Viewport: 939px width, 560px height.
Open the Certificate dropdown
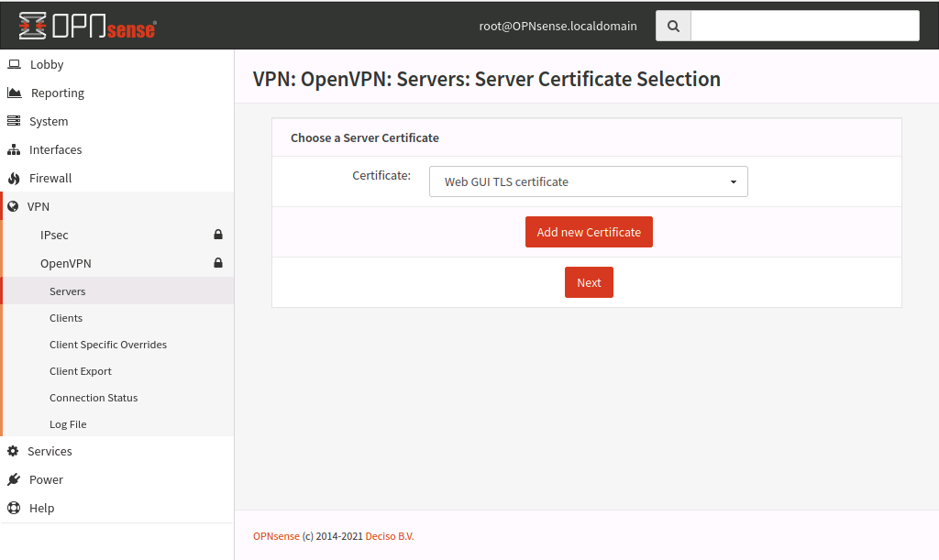[x=588, y=181]
